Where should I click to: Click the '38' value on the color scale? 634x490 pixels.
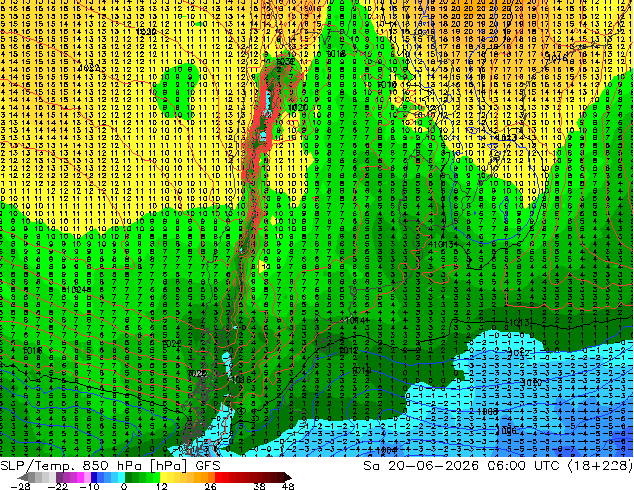pyautogui.click(x=260, y=486)
